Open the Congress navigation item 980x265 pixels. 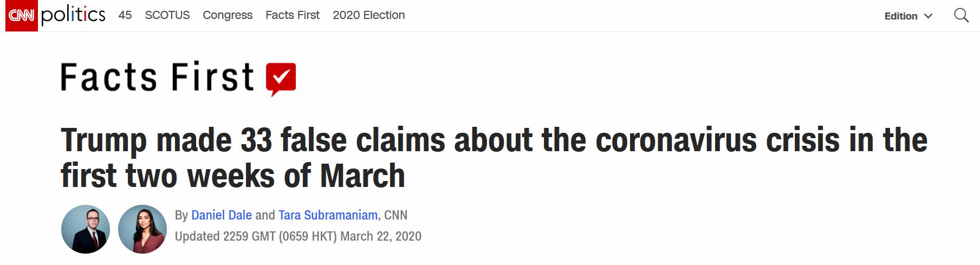pyautogui.click(x=228, y=15)
